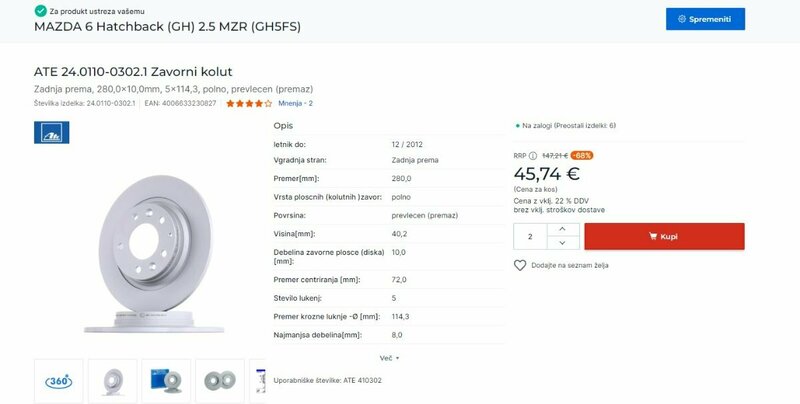Click the ATE brand logo

(51, 133)
